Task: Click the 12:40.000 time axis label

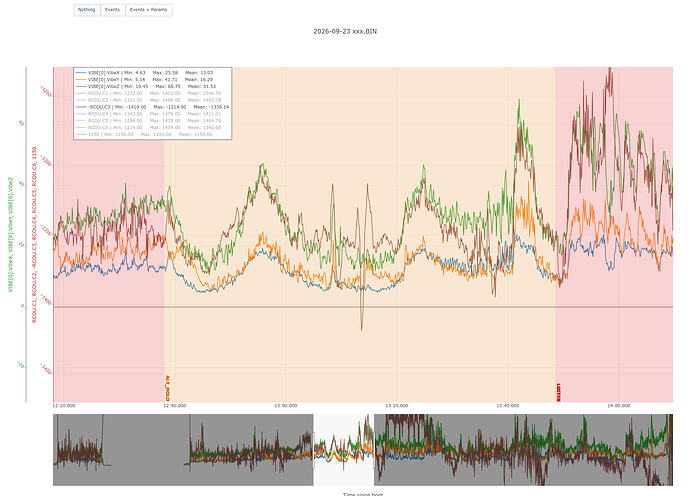Action: tap(175, 406)
